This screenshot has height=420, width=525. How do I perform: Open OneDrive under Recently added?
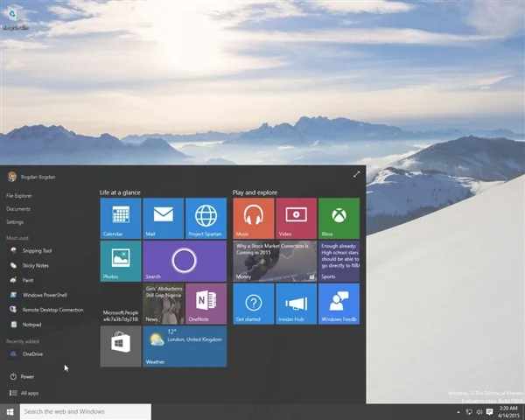(x=26, y=354)
